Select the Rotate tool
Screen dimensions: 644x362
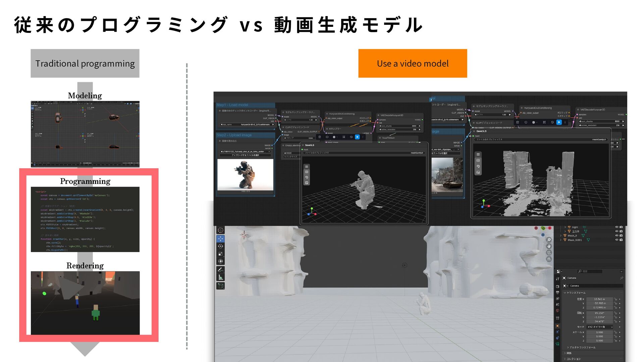coord(220,246)
